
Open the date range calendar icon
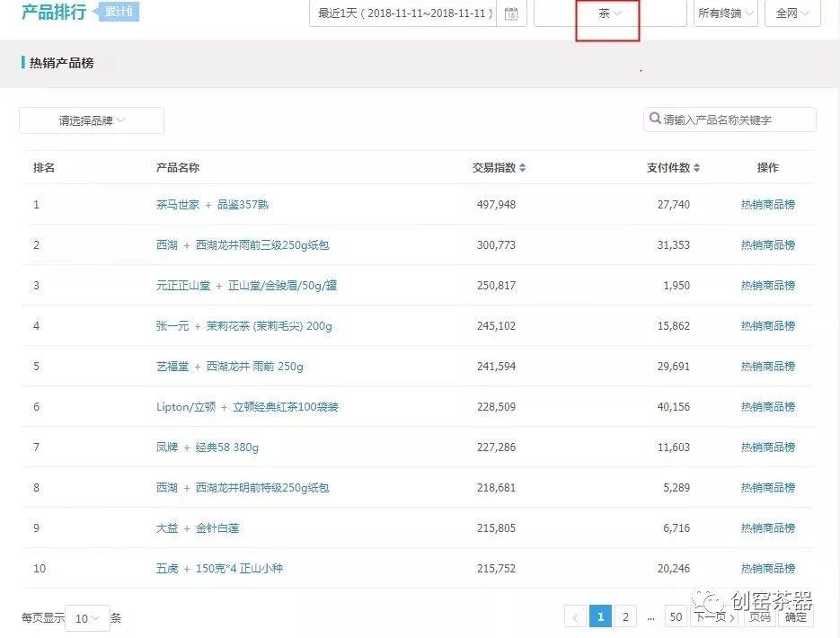[x=511, y=13]
